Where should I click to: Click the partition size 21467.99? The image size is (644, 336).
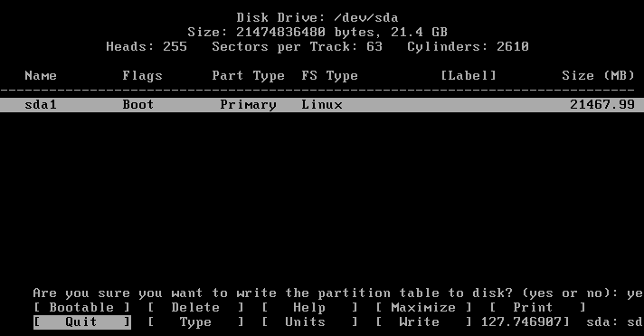(x=602, y=105)
